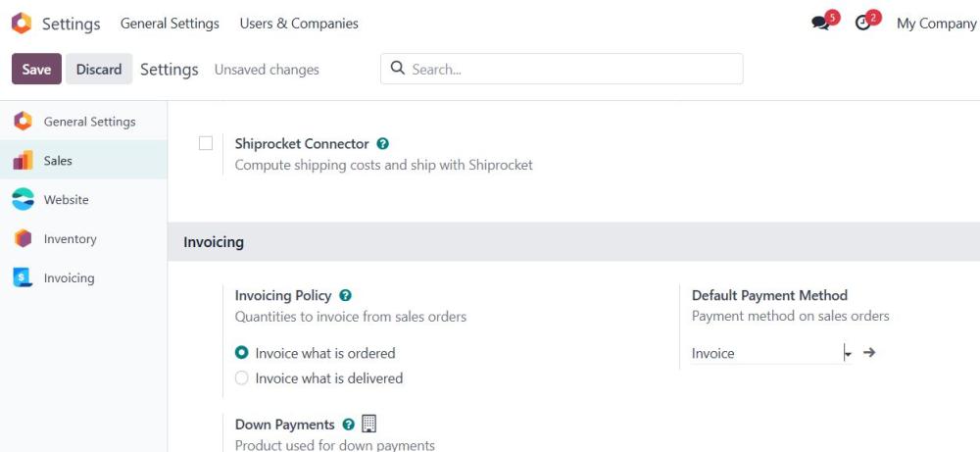This screenshot has width=980, height=452.
Task: Open Default Payment Method external link arrow
Action: click(869, 353)
